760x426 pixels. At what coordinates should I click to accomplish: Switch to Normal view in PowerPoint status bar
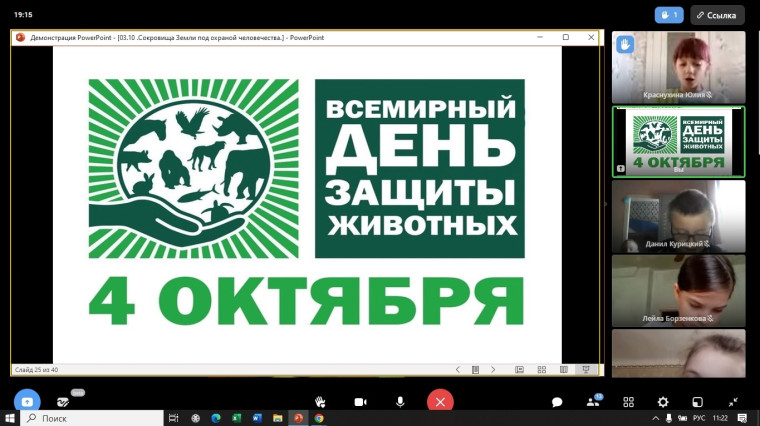point(519,369)
